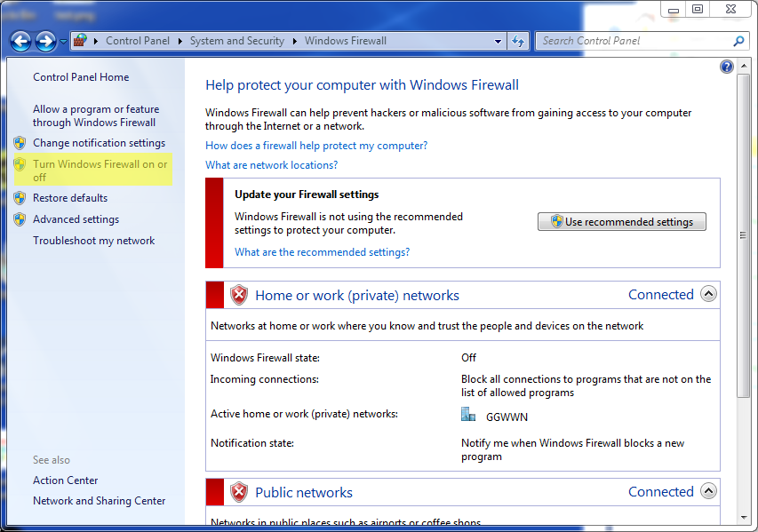
Task: Open Turn Windows Firewall on or off
Action: click(100, 171)
